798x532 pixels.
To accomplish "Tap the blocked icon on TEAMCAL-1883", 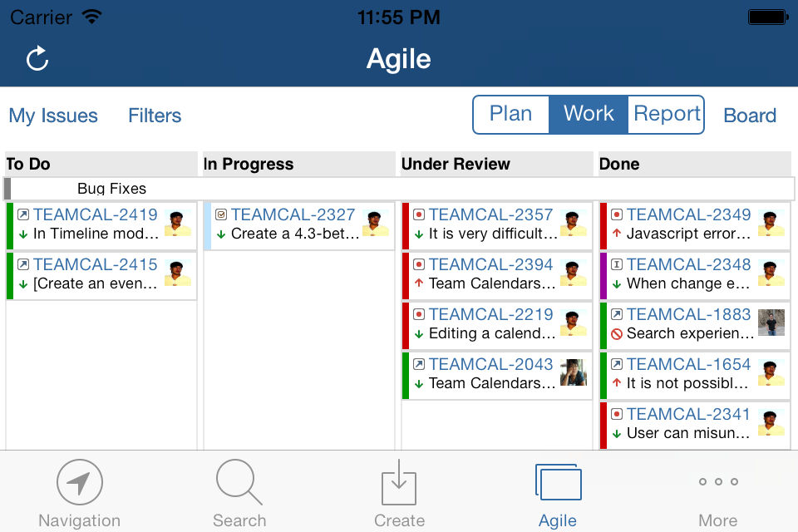I will tap(617, 334).
